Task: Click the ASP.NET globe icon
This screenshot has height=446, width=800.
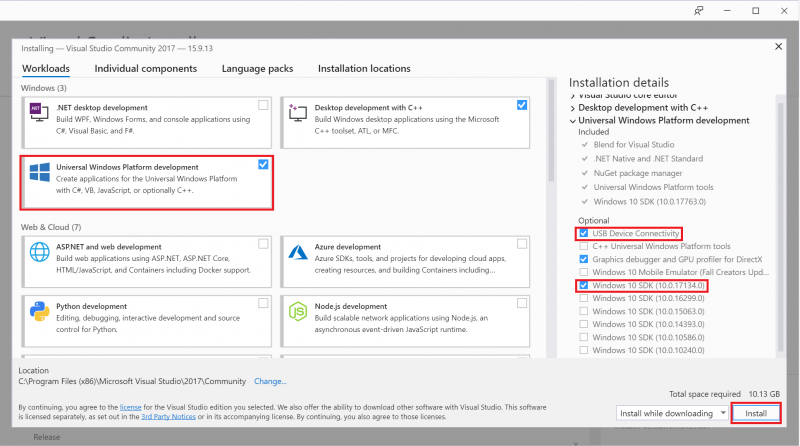Action: (x=39, y=252)
